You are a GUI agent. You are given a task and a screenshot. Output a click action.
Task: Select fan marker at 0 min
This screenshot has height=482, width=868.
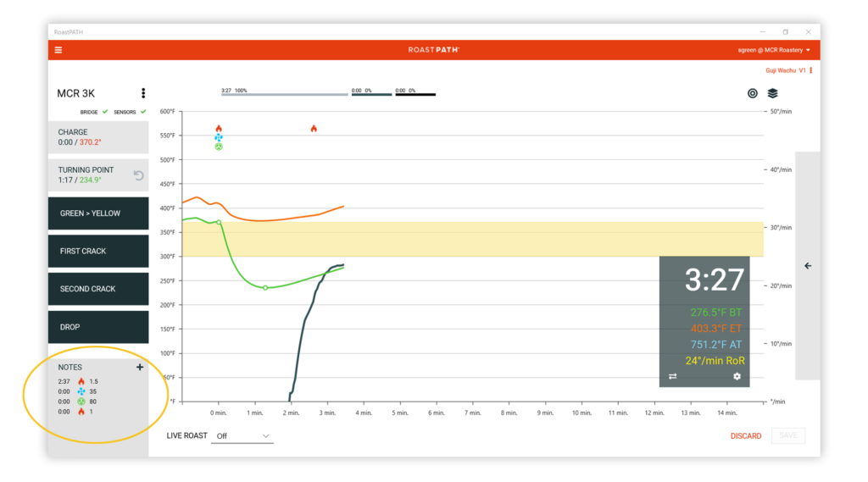(x=219, y=137)
